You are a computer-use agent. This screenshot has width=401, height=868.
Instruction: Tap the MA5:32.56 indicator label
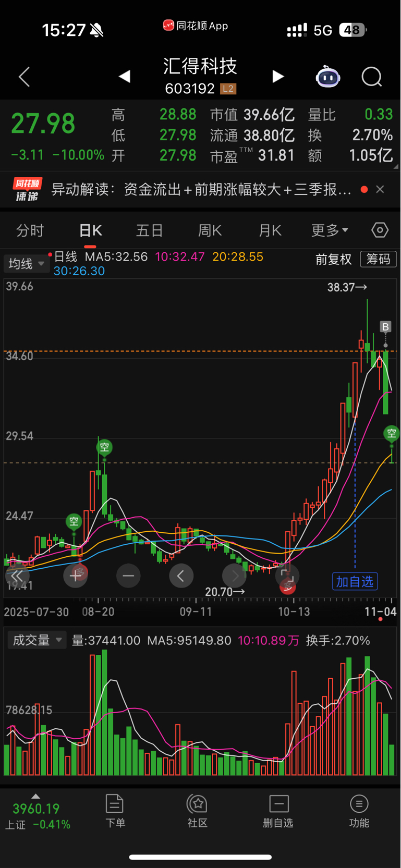point(116,257)
